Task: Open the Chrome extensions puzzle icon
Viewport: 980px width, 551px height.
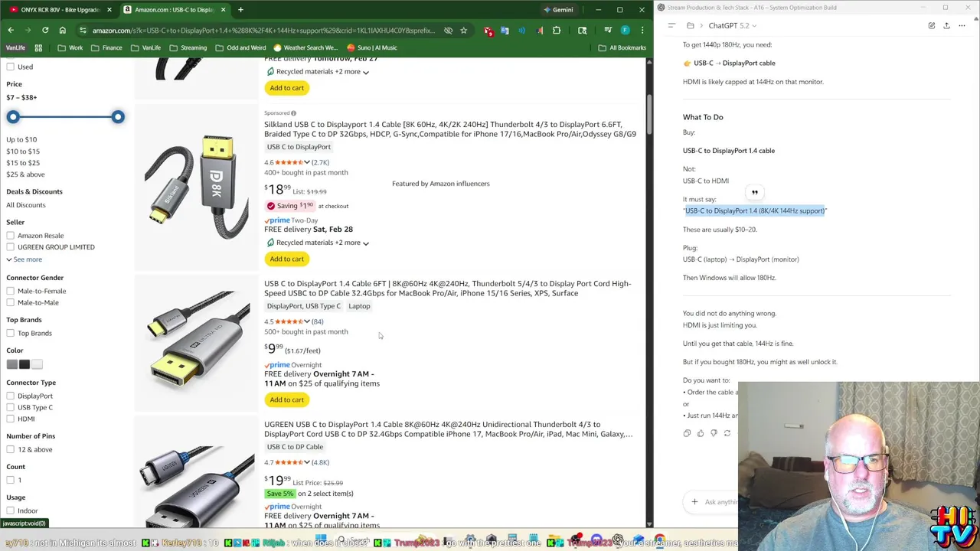Action: pos(557,31)
